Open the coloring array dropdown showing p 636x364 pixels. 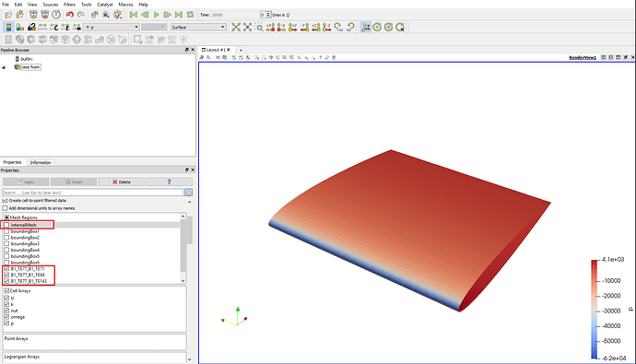click(x=112, y=27)
